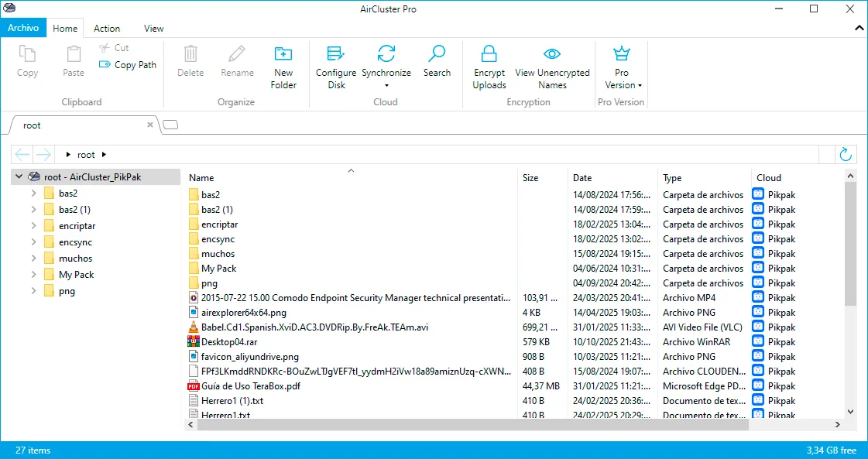Click the Copy icon in Clipboard group
The width and height of the screenshot is (868, 459).
27,53
